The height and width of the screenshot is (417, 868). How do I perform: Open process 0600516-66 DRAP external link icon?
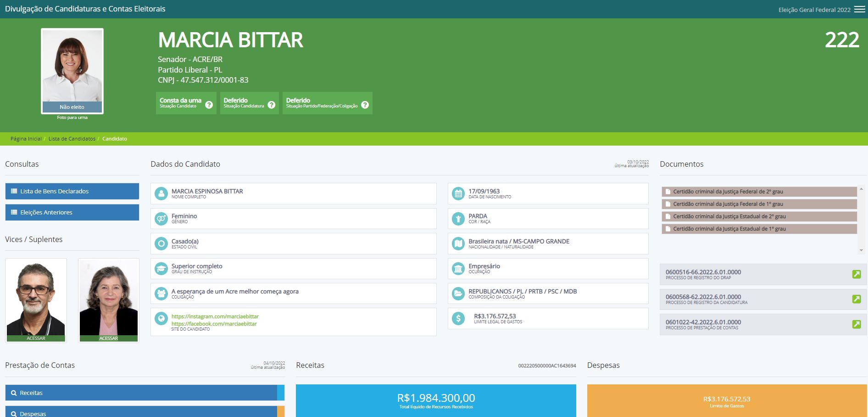click(x=856, y=274)
